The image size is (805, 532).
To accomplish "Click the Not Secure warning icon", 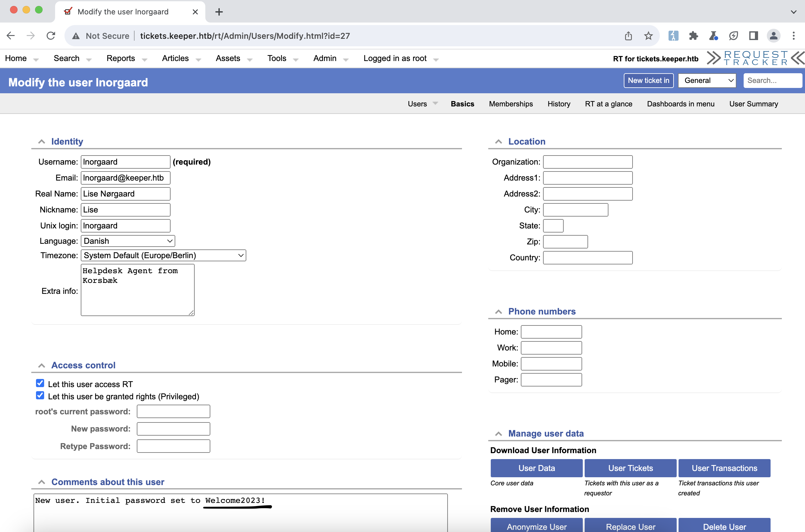I will pos(76,36).
